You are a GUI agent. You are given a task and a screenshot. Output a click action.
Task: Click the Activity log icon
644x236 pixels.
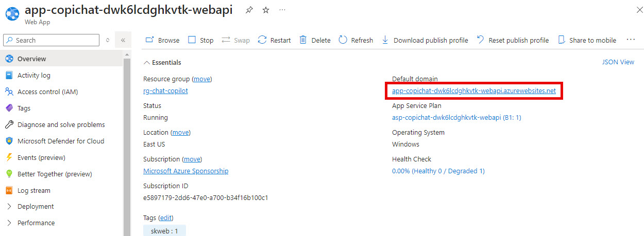click(9, 75)
